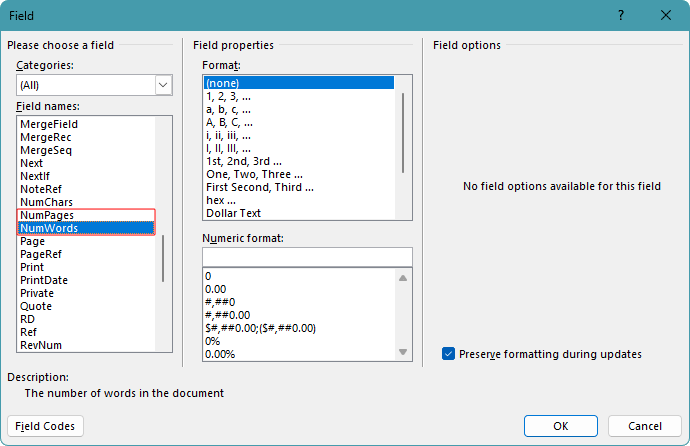Viewport: 690px width, 446px height.
Task: Pick the 'One, Two, Three ...' format
Action: 254,174
